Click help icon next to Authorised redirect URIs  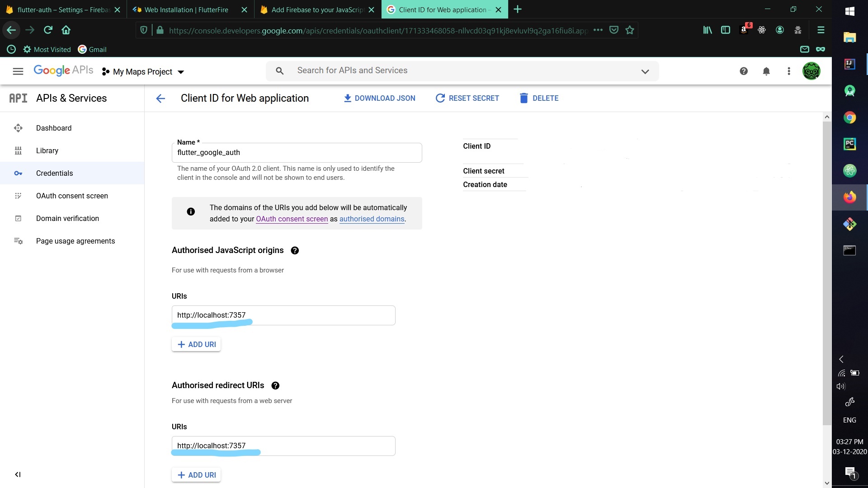[x=275, y=385]
